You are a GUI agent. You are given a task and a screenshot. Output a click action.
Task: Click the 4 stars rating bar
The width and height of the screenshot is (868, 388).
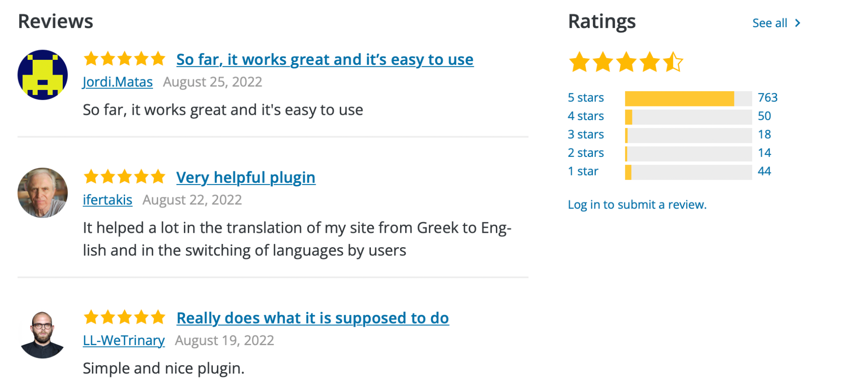click(688, 116)
